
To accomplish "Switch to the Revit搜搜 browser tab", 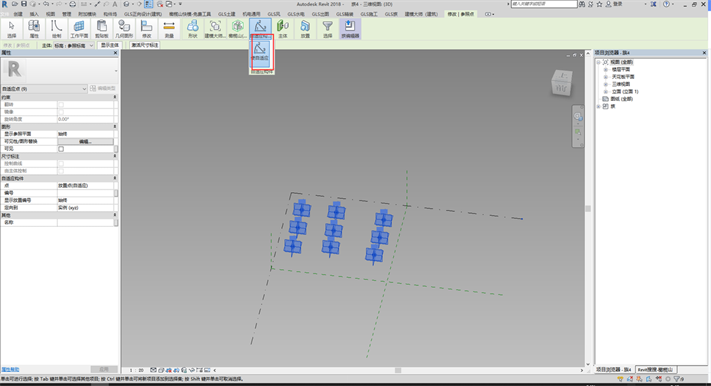I will (x=655, y=370).
